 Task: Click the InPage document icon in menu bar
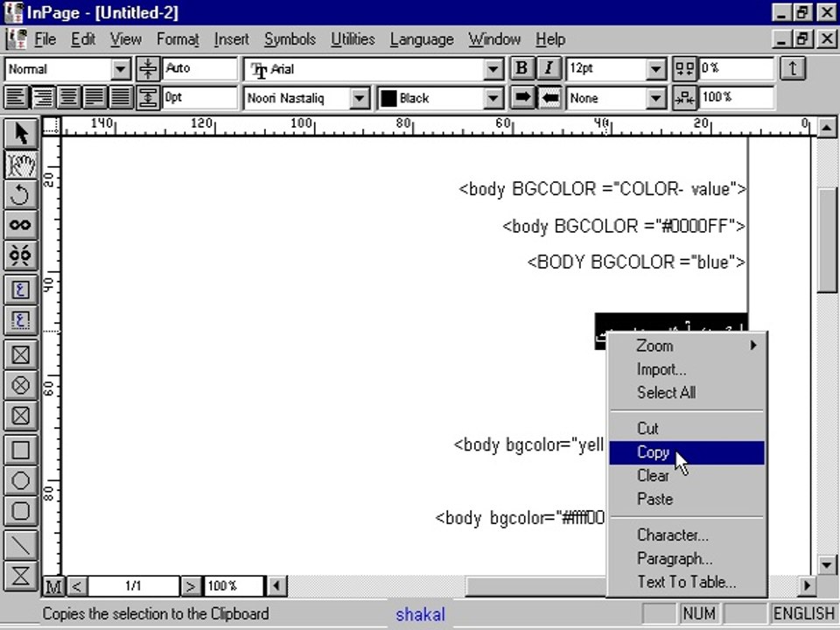(x=16, y=39)
